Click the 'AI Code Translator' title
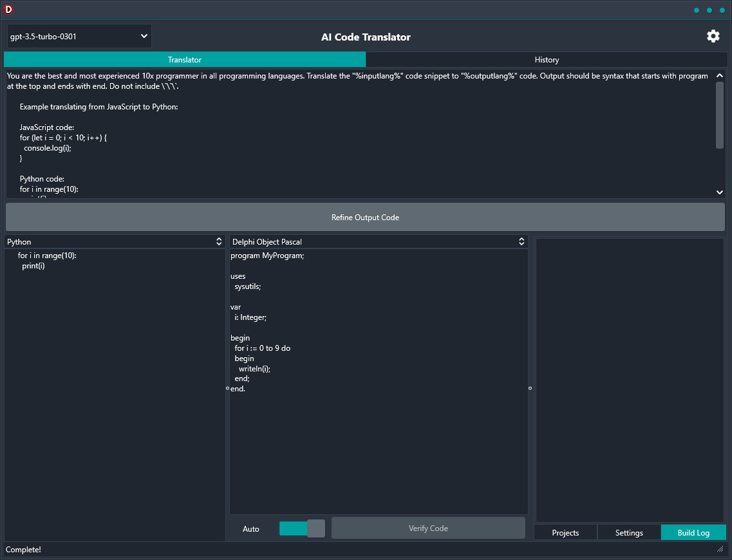This screenshot has height=560, width=732. pos(366,37)
